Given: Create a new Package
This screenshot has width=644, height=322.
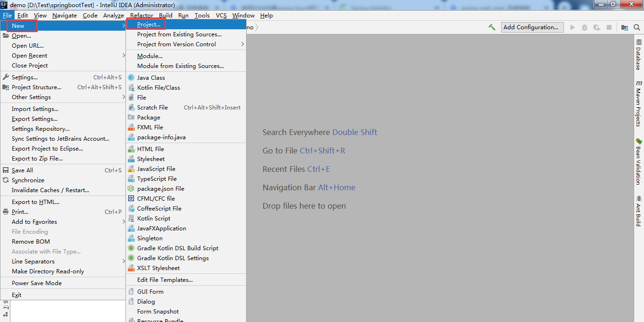Looking at the screenshot, I should click(x=186, y=117).
